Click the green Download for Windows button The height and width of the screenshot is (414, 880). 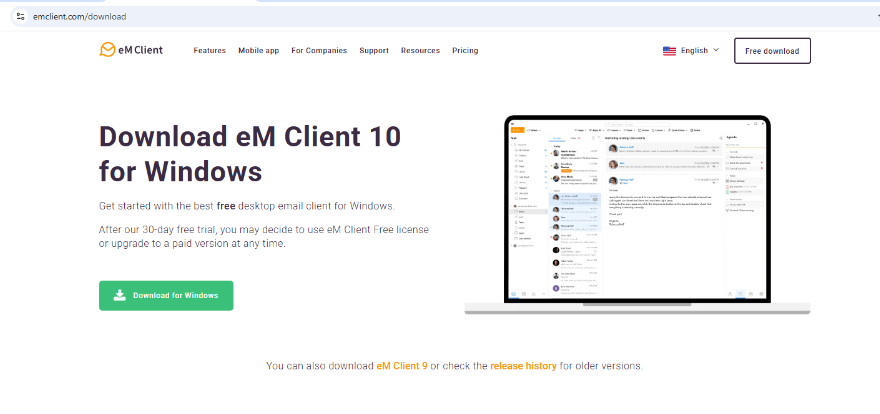point(166,296)
